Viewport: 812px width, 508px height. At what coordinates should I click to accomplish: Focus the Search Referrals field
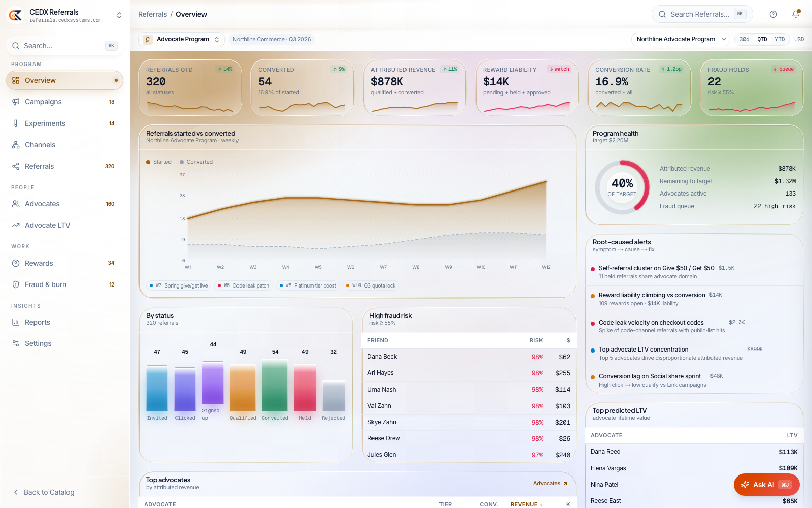click(x=702, y=14)
